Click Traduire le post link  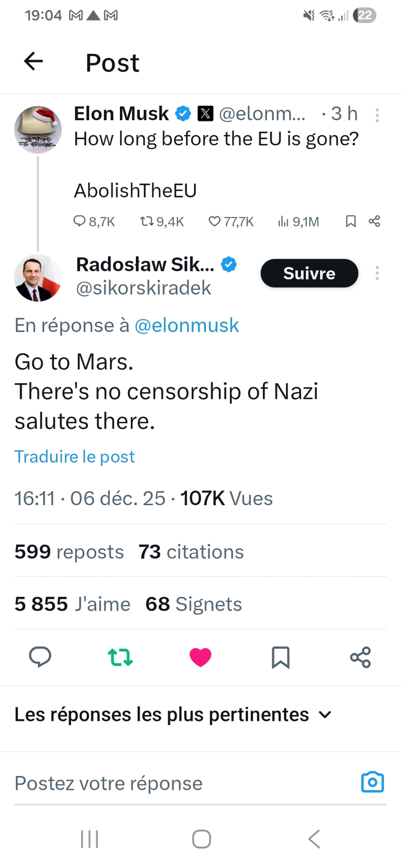75,457
